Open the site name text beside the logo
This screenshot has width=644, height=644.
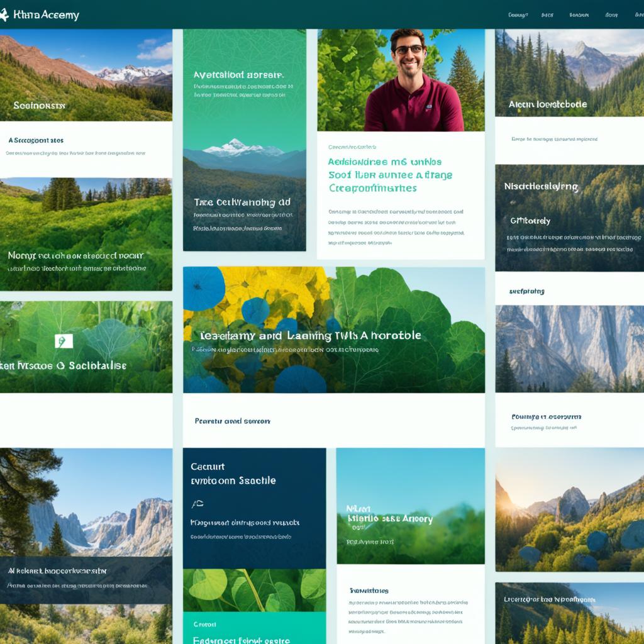(x=46, y=15)
